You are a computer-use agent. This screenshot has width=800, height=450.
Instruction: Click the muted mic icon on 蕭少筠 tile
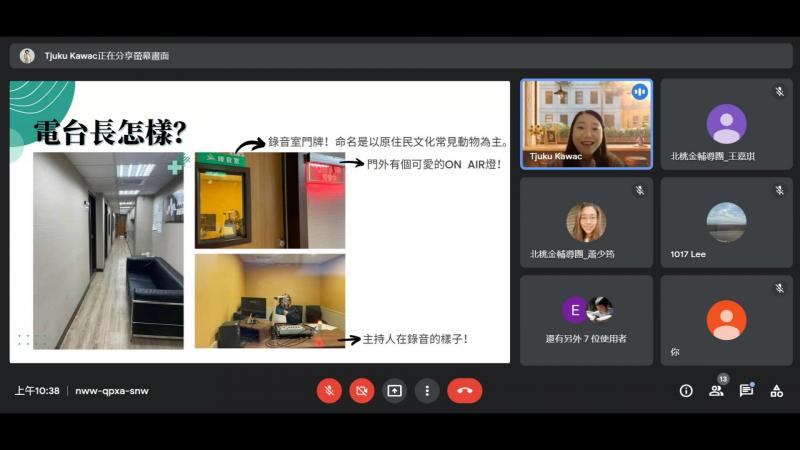click(x=639, y=190)
